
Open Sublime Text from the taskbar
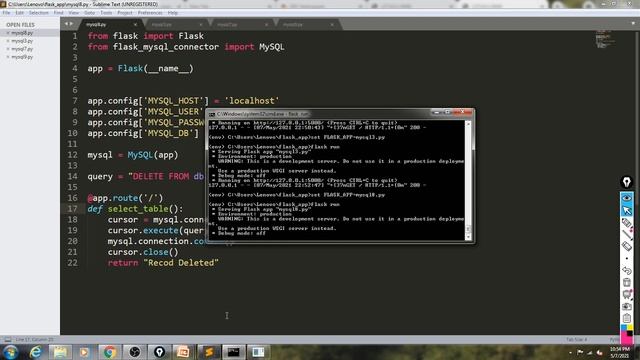click(209, 352)
